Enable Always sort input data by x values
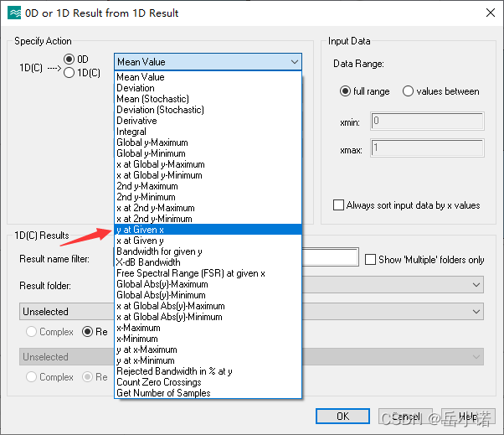Screen dimensions: 504x435 (338, 205)
